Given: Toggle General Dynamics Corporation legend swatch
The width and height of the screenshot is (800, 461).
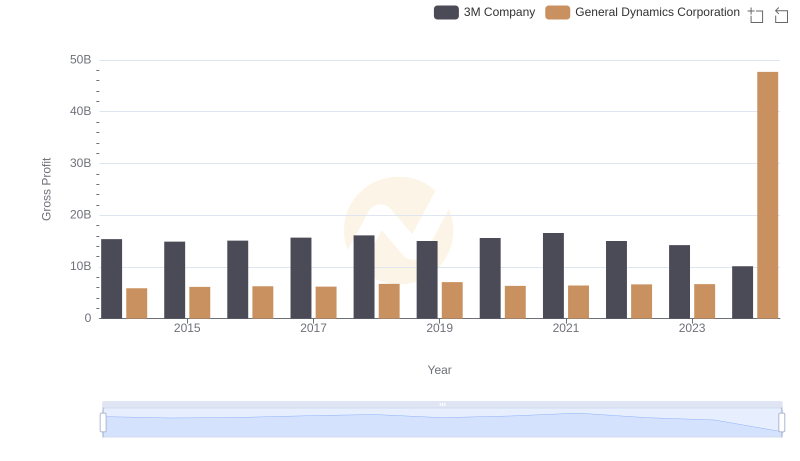Looking at the screenshot, I should (557, 12).
